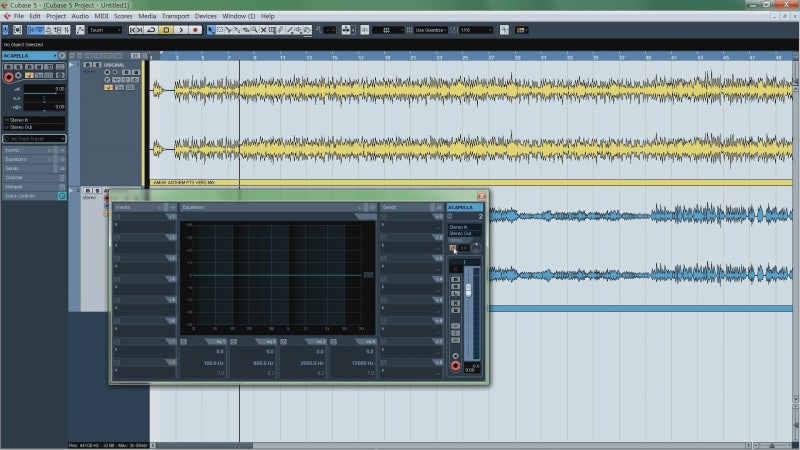Open the 1/16 quantize value dropdown

pos(476,30)
